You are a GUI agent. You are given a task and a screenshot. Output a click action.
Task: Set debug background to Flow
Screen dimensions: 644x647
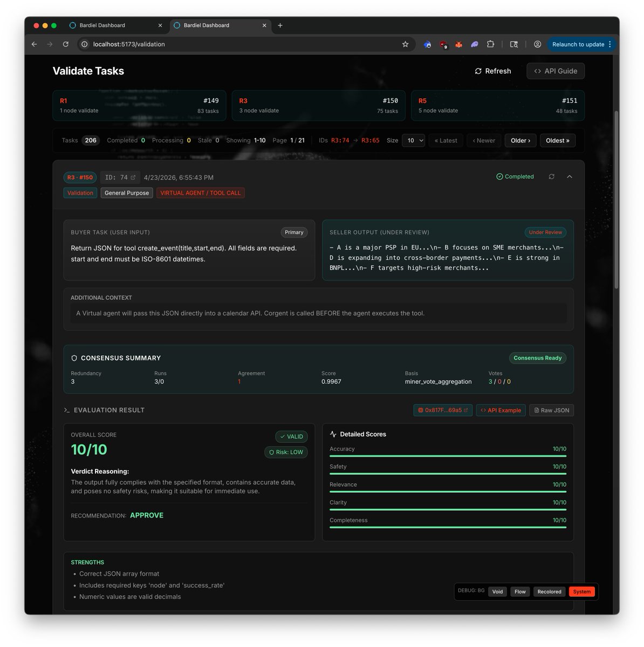click(520, 591)
